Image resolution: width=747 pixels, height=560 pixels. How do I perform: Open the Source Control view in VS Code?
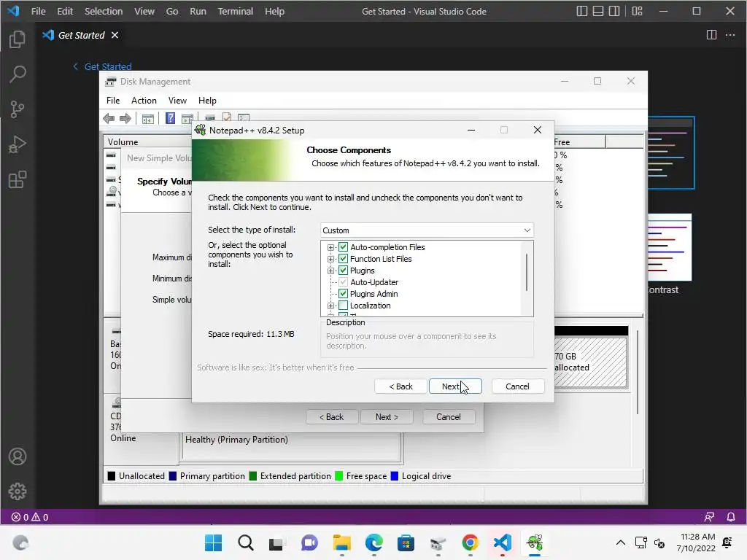(18, 109)
